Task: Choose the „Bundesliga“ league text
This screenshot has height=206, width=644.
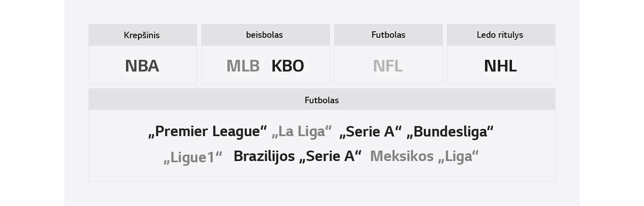Action: point(450,131)
